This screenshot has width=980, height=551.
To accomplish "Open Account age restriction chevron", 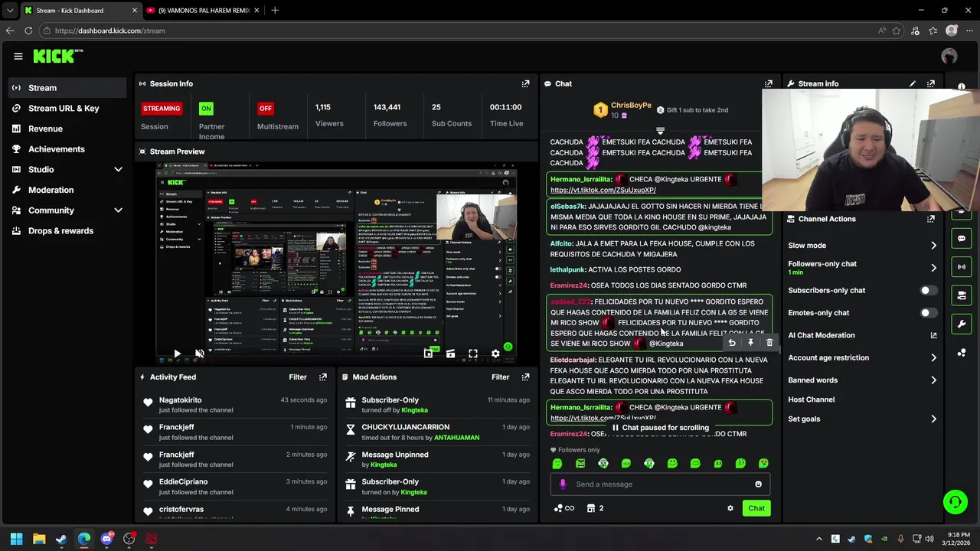I will (x=933, y=357).
